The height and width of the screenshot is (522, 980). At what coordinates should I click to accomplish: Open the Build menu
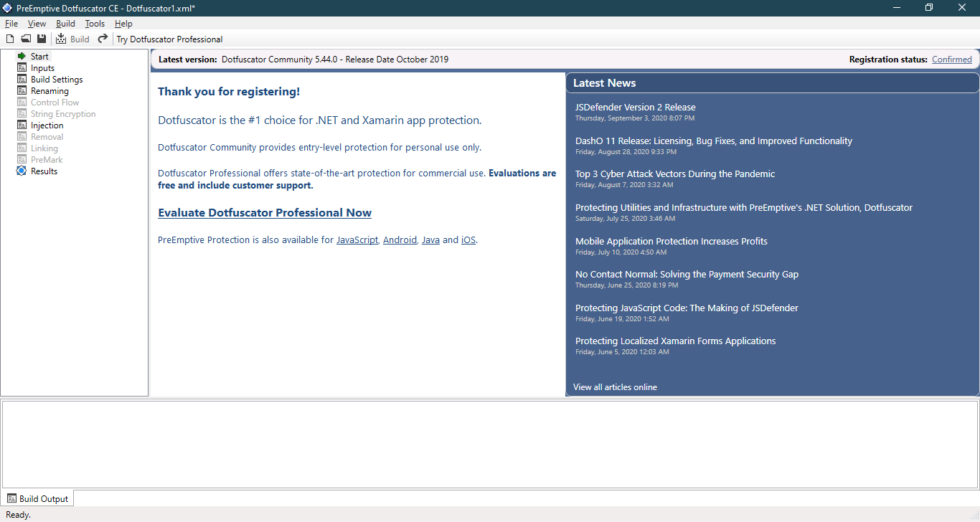pos(65,23)
